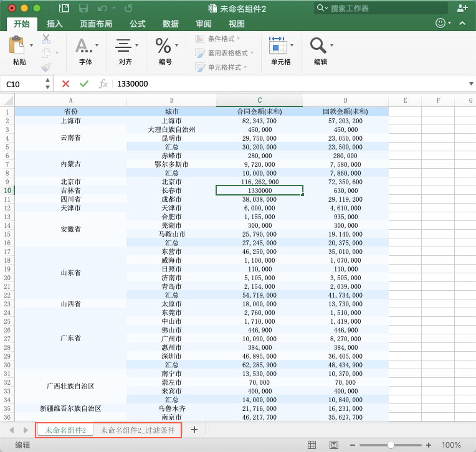This screenshot has width=476, height=452.
Task: Open the 插入 ribbon tab
Action: click(55, 24)
